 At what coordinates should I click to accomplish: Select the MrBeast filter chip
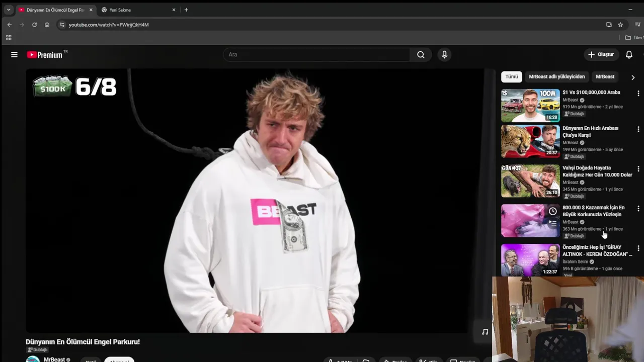(x=605, y=76)
